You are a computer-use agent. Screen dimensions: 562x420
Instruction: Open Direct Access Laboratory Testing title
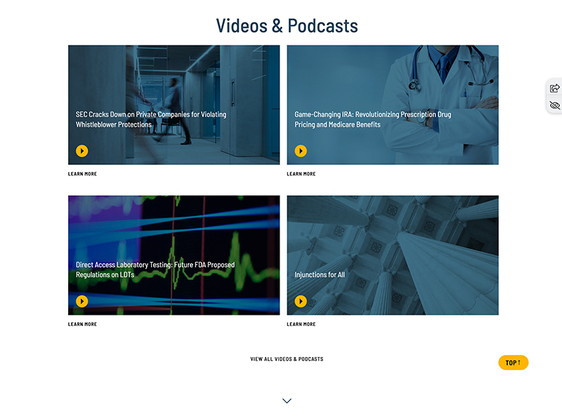(155, 270)
